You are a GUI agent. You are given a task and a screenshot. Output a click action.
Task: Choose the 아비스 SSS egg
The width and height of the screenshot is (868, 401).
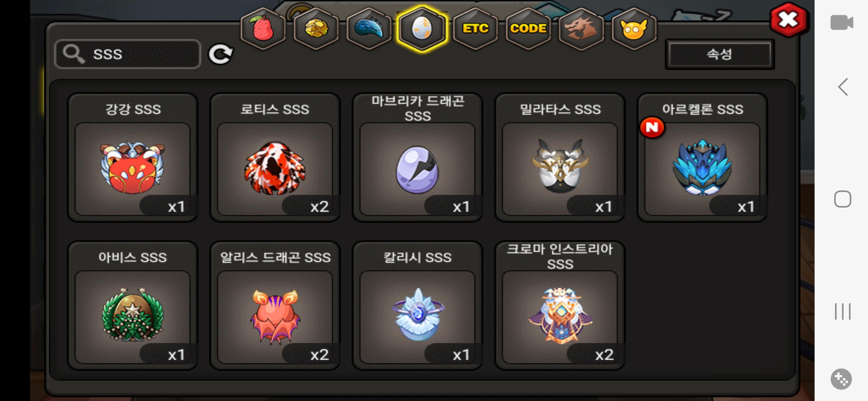coord(132,306)
